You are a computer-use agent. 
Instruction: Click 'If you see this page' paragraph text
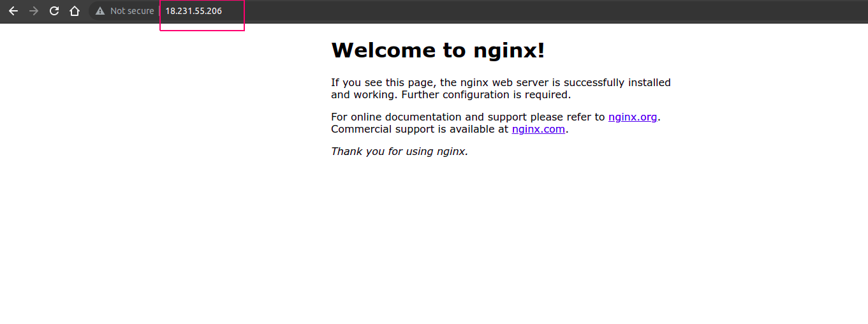click(501, 89)
